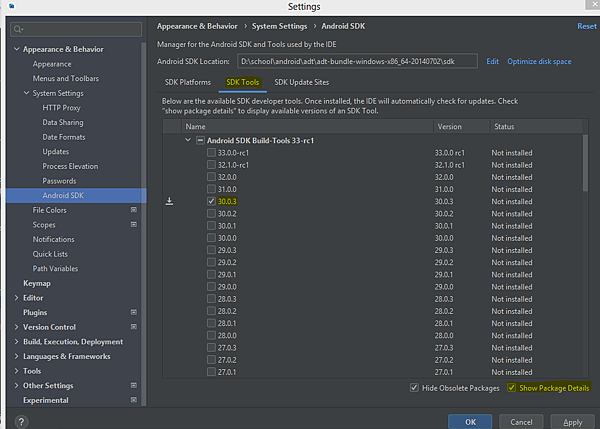
Task: Click the File Colors project-level icon
Action: pyautogui.click(x=133, y=210)
